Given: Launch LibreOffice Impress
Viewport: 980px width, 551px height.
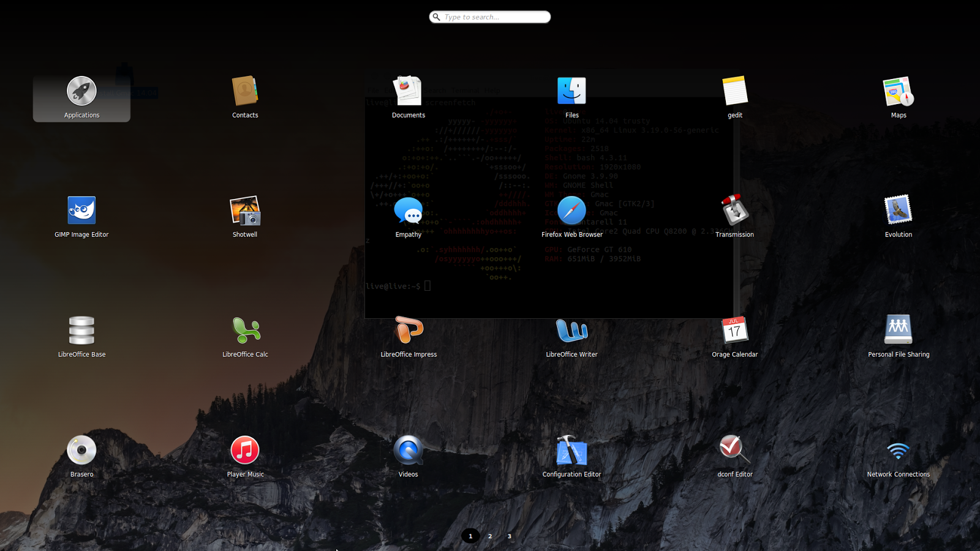Looking at the screenshot, I should [x=409, y=331].
